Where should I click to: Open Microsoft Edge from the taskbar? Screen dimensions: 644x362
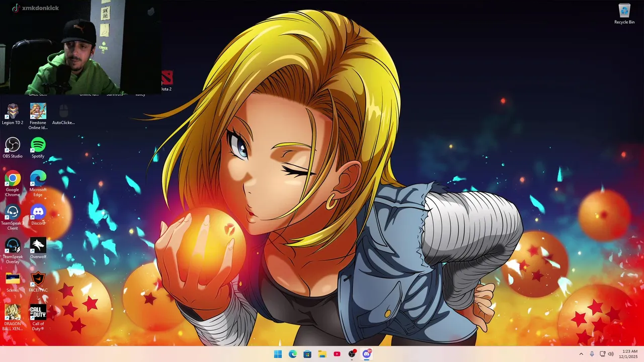[293, 354]
